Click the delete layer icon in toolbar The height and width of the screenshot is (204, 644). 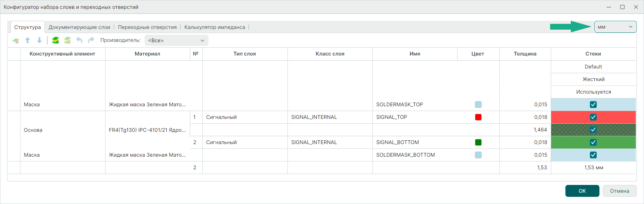[x=16, y=41]
